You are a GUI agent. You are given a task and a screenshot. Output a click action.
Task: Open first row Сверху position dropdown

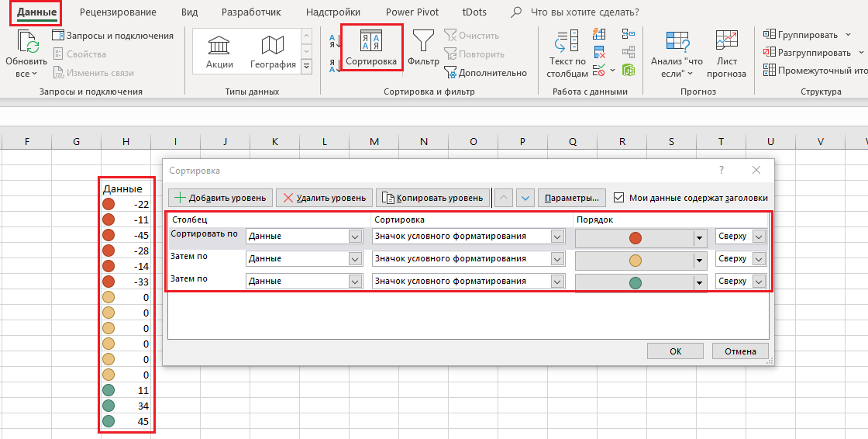(x=759, y=237)
